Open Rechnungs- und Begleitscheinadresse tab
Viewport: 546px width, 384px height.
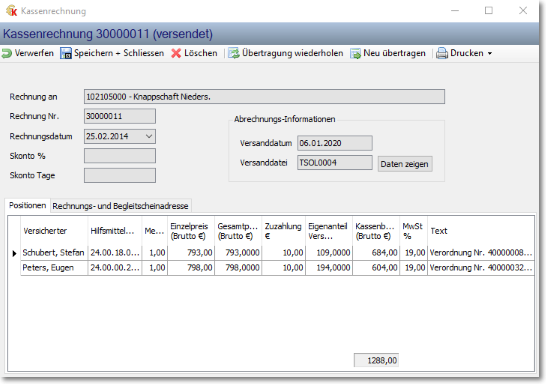120,206
